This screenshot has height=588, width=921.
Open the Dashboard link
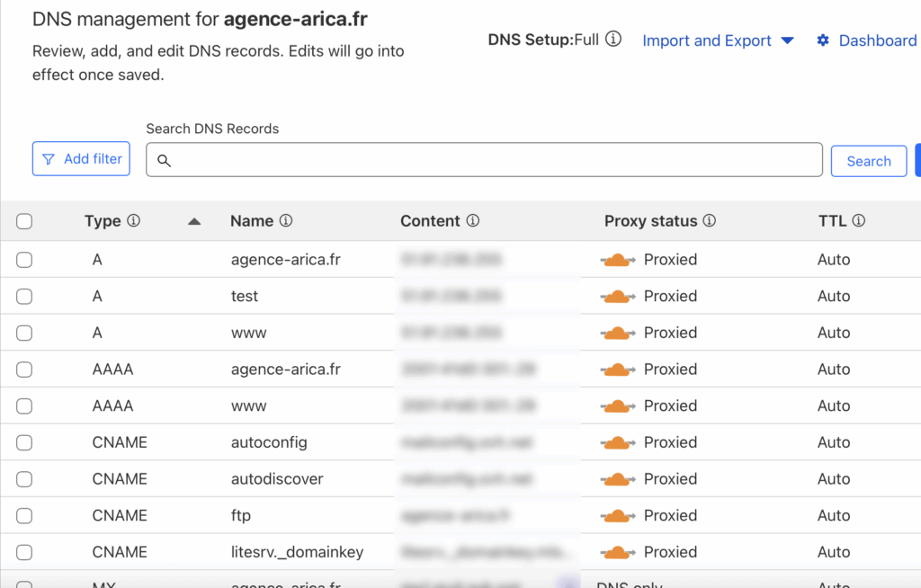tap(877, 40)
